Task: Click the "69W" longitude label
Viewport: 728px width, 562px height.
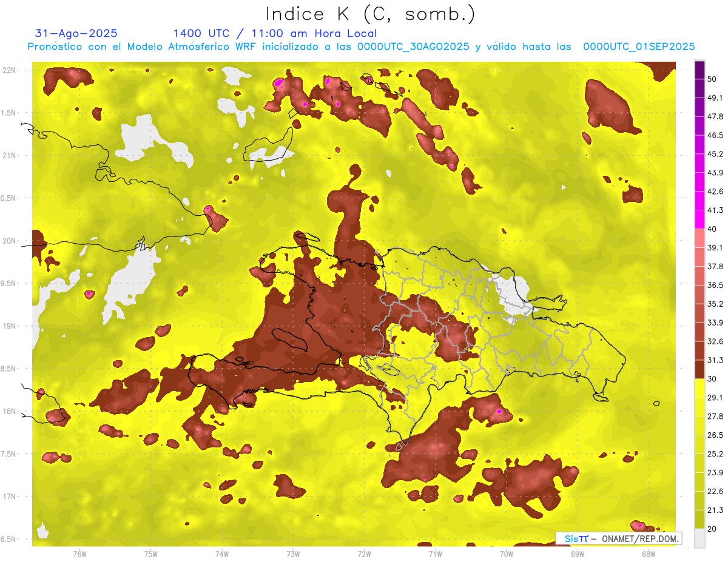Action: [577, 554]
